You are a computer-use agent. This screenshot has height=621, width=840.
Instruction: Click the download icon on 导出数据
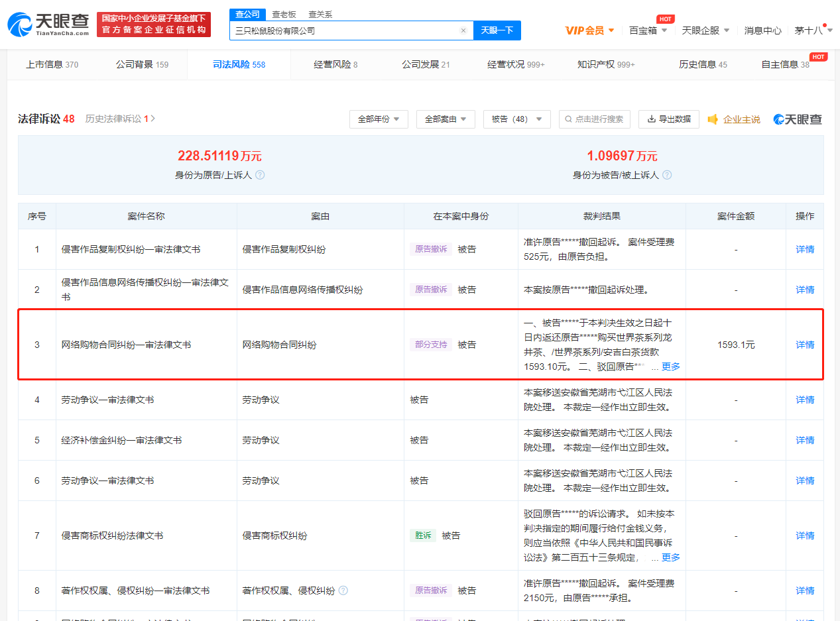pos(651,119)
